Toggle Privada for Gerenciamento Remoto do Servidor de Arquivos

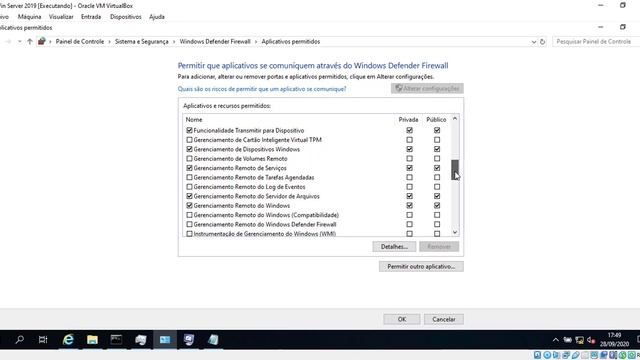(409, 196)
